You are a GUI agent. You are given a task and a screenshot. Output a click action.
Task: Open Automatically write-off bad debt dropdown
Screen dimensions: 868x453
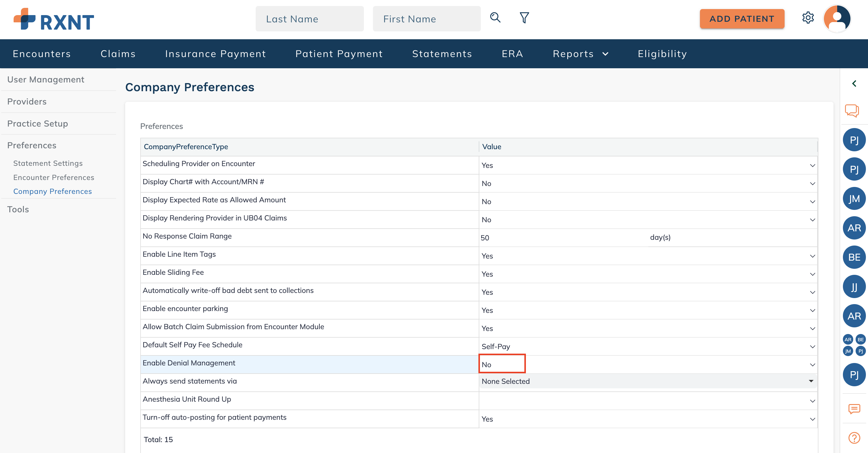[648, 292]
